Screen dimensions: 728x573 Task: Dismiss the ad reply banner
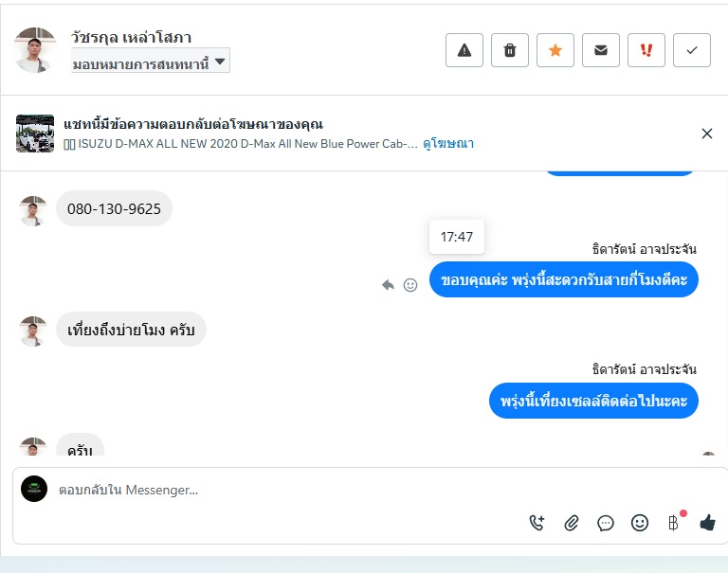tap(707, 134)
